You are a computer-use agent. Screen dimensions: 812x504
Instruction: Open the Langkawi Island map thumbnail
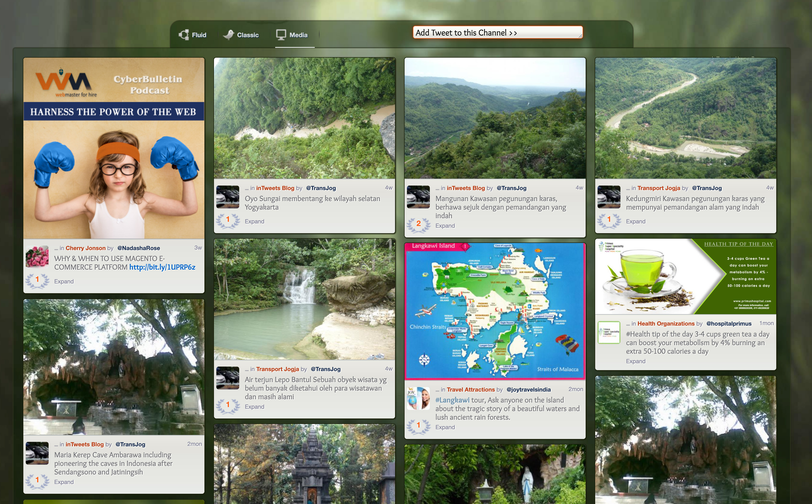pos(495,311)
